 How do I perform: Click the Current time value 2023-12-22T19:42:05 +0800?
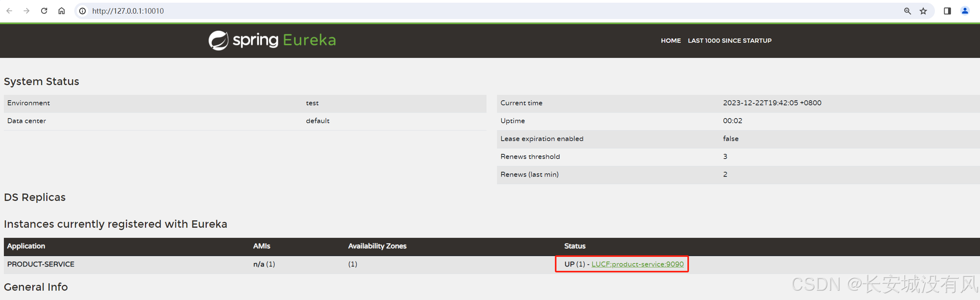point(772,103)
